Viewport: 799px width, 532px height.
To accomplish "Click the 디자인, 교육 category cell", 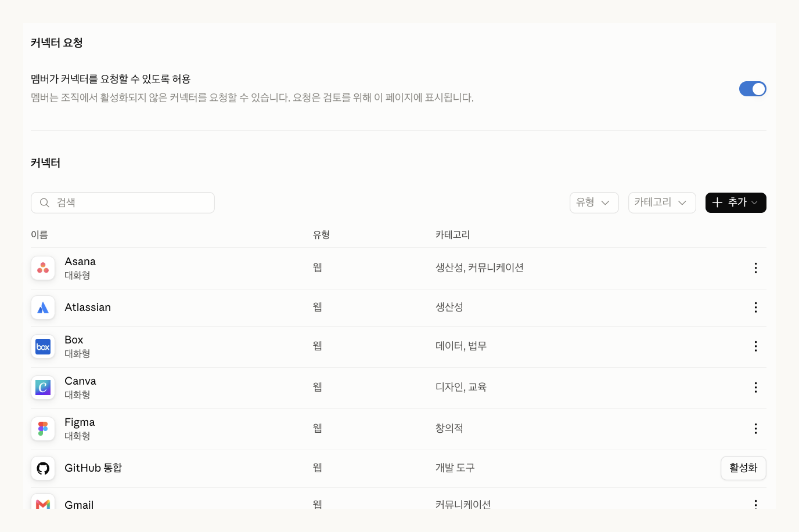I will click(461, 388).
